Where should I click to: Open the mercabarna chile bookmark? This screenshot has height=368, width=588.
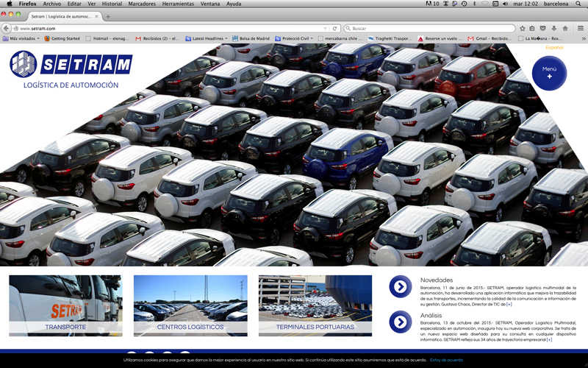coord(340,39)
